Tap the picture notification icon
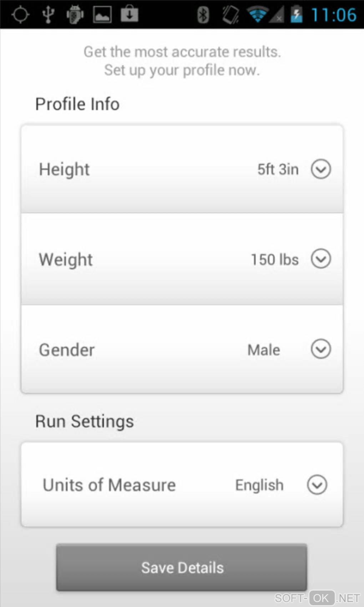 tap(102, 15)
